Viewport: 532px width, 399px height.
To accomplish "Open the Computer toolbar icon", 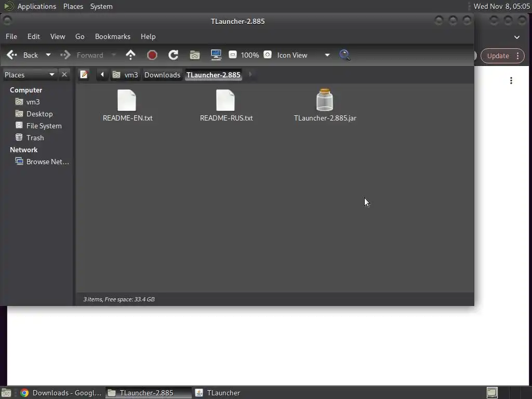I will (x=216, y=55).
